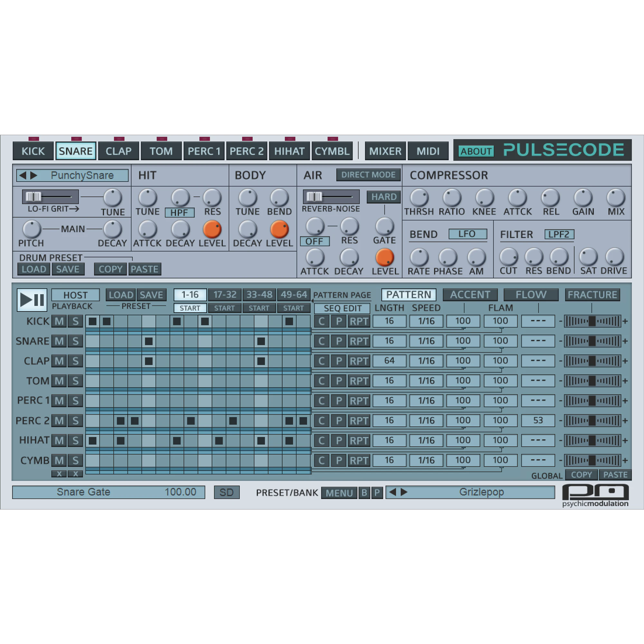Open the BEND LFO selector

pos(468,234)
